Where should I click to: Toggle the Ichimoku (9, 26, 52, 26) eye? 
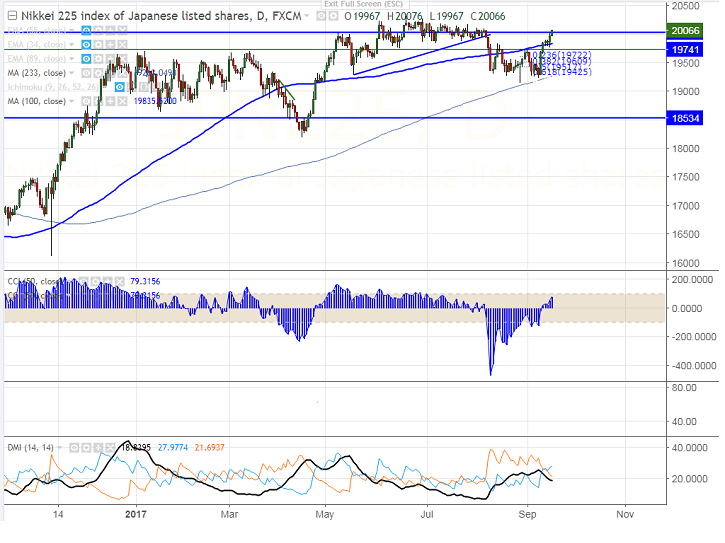click(x=120, y=87)
